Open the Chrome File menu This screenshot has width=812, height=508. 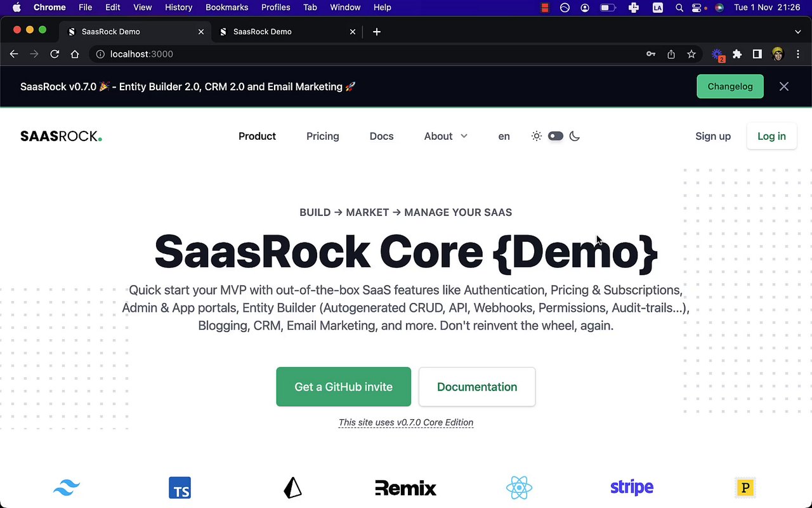click(85, 8)
